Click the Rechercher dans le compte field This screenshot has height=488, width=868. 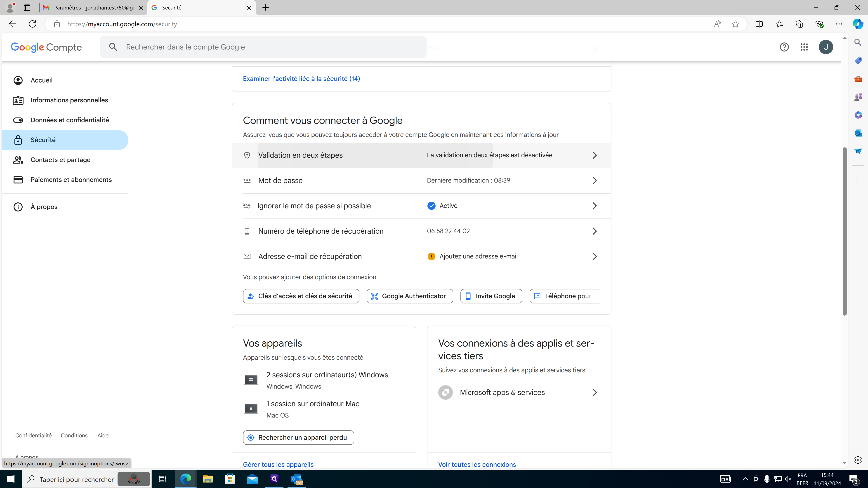click(263, 47)
